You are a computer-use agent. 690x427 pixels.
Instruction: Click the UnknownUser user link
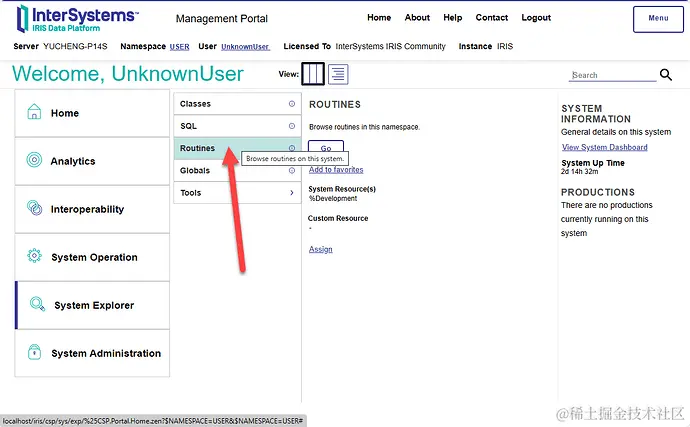[245, 47]
